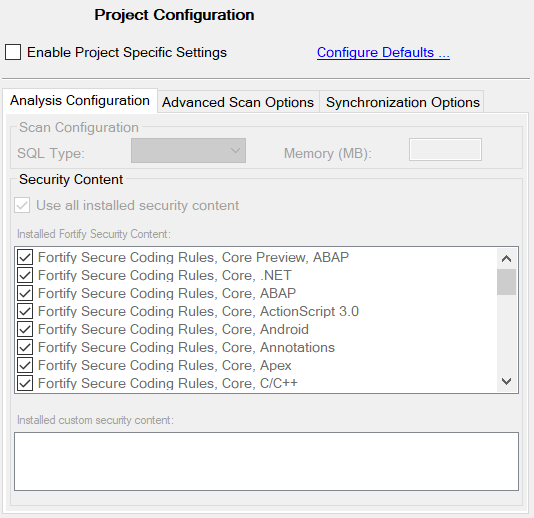
Task: Select 'Fortify Secure Coding Rules, Core, ABAP' text
Action: (167, 294)
